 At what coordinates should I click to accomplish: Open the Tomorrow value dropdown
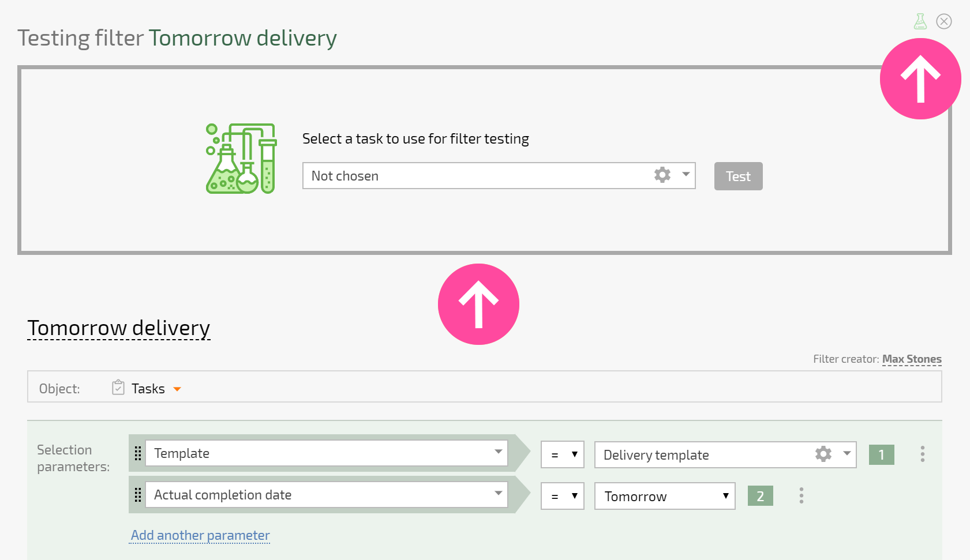coord(665,496)
